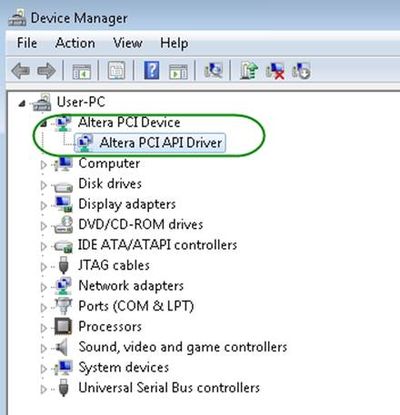This screenshot has width=400, height=415.
Task: Open the View menu
Action: click(128, 43)
